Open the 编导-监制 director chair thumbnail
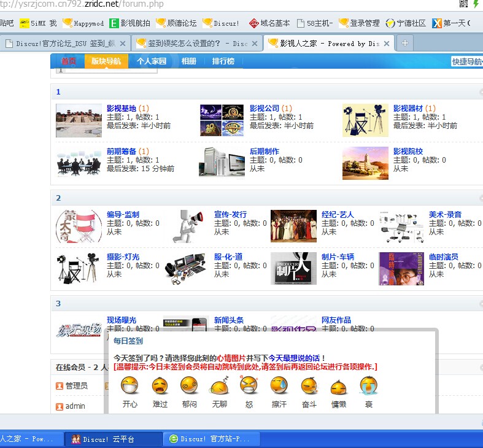This screenshot has width=483, height=448. tap(79, 226)
